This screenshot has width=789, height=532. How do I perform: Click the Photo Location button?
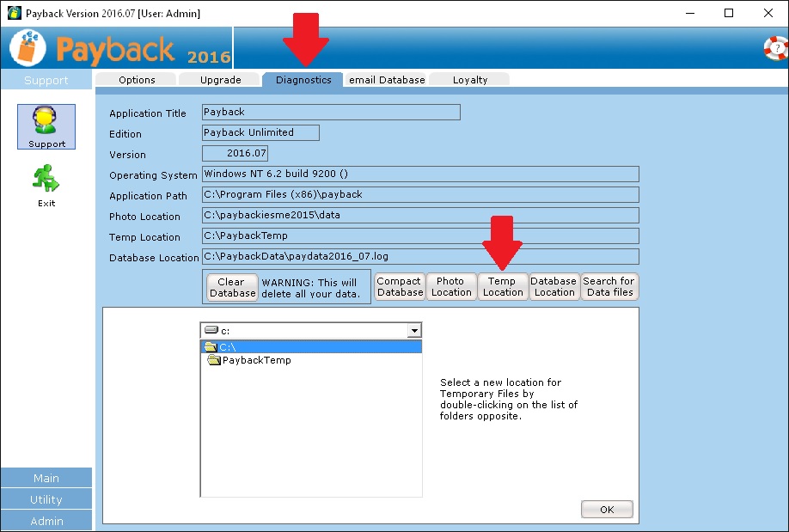click(x=451, y=287)
